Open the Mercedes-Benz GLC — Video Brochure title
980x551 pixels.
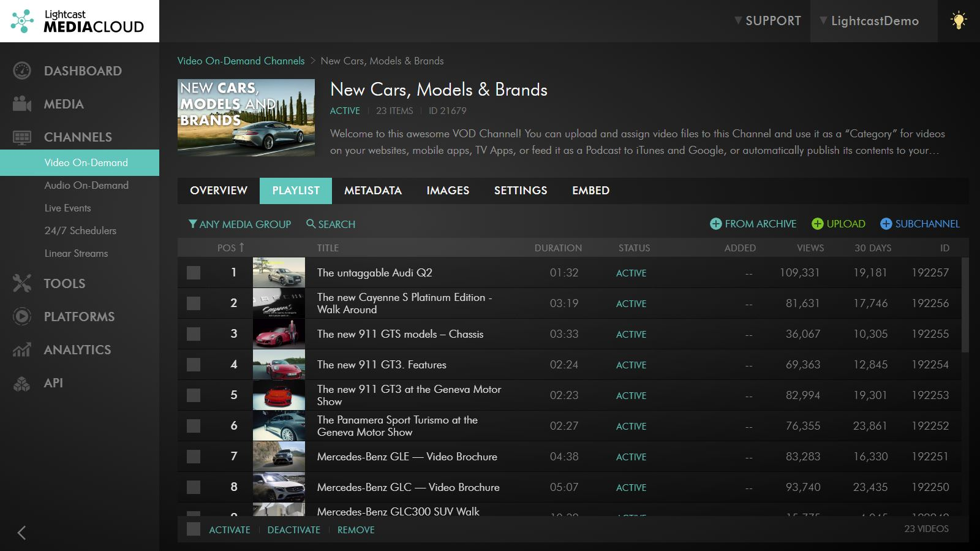408,487
